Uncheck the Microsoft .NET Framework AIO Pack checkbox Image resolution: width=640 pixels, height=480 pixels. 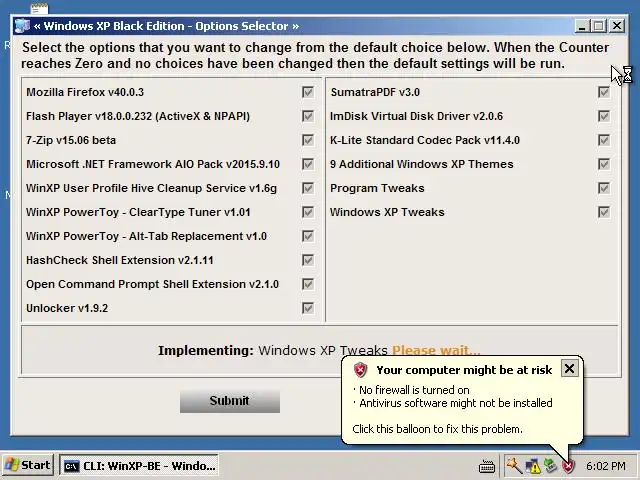point(308,164)
